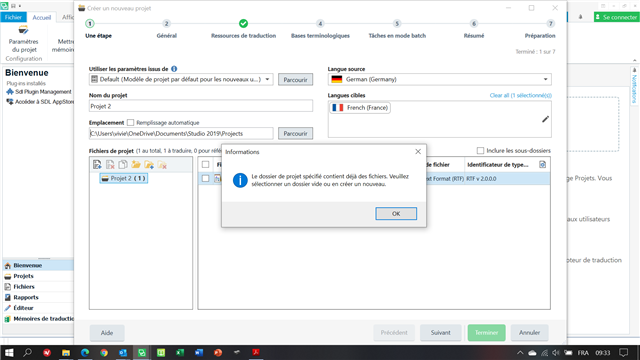Open Windows Start menu

[x=9, y=353]
